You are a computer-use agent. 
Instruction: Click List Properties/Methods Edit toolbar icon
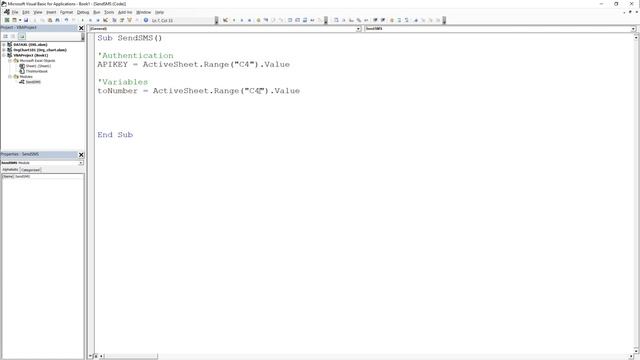(x=336, y=20)
